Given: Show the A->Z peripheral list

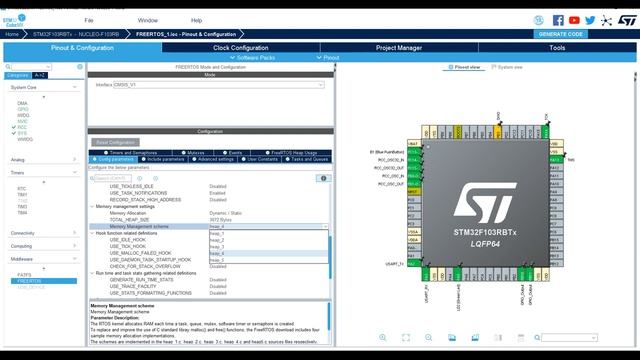Looking at the screenshot, I should 40,76.
